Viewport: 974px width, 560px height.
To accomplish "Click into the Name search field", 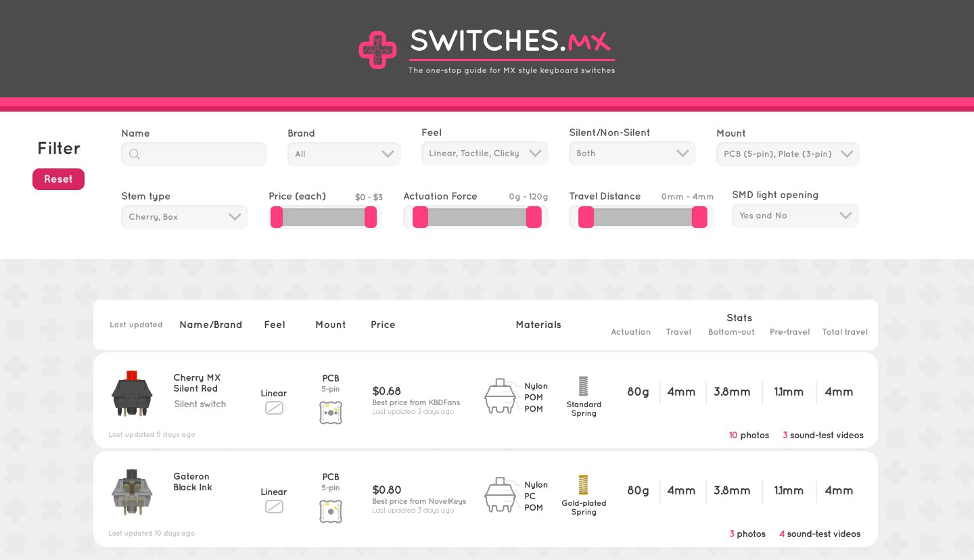I will click(194, 154).
